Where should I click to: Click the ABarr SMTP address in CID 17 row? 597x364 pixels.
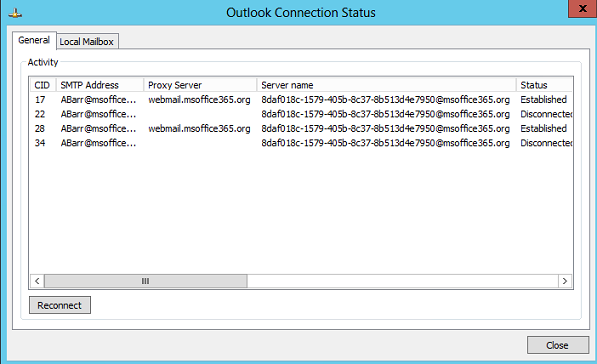coord(98,100)
